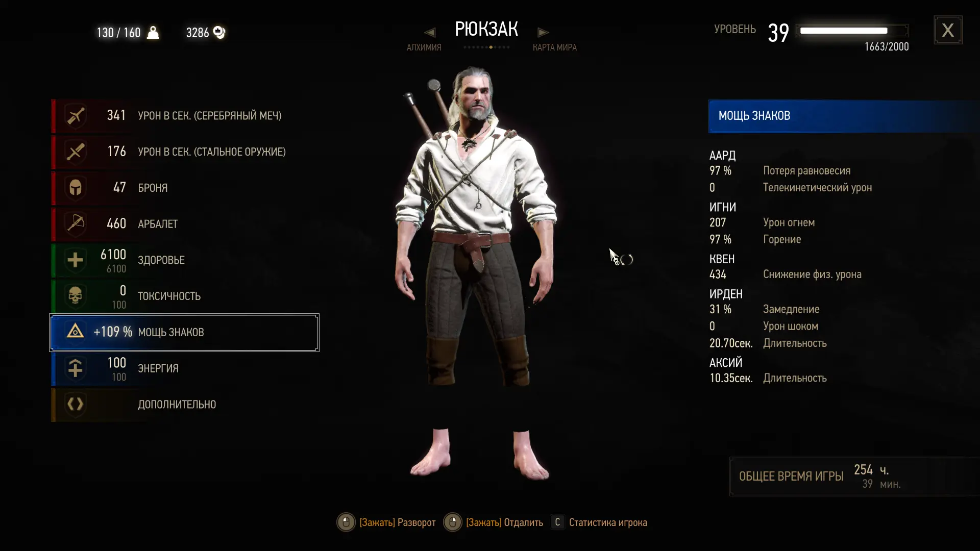Go to next tab with right arrow

[543, 32]
